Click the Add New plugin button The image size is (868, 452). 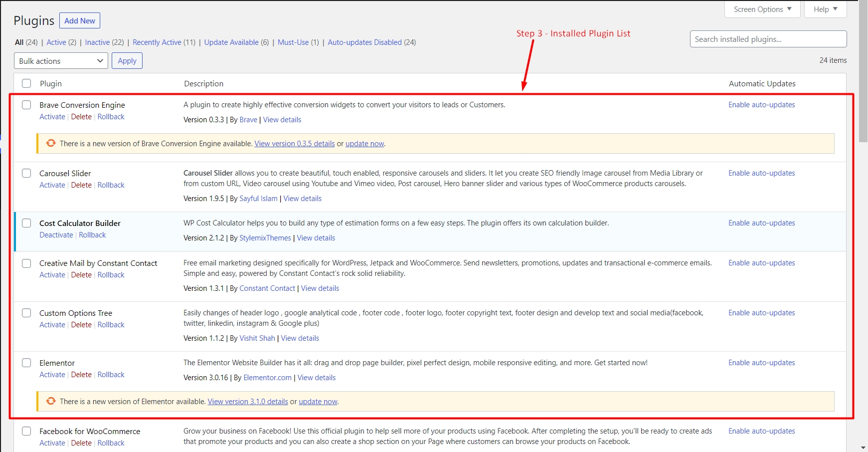point(80,20)
